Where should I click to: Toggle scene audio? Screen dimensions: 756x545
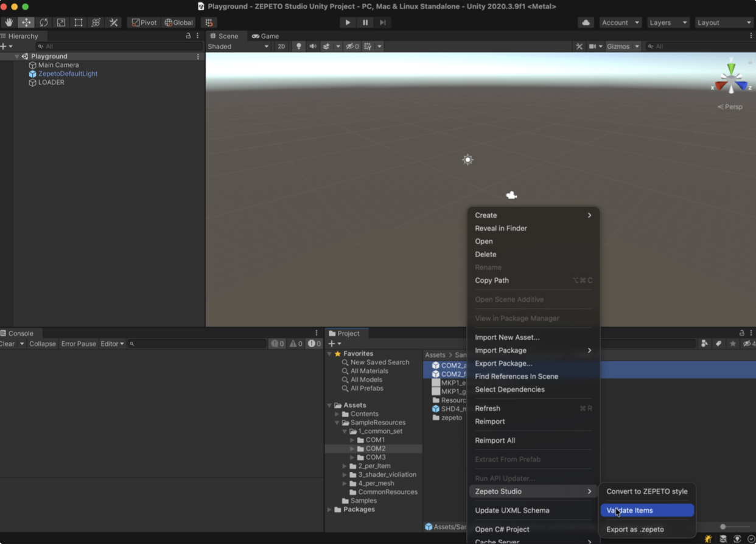(x=312, y=46)
